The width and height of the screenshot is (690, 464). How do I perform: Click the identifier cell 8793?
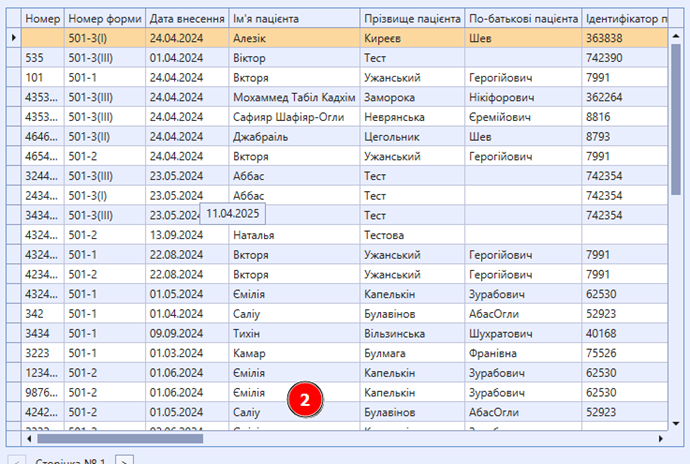[x=625, y=136]
